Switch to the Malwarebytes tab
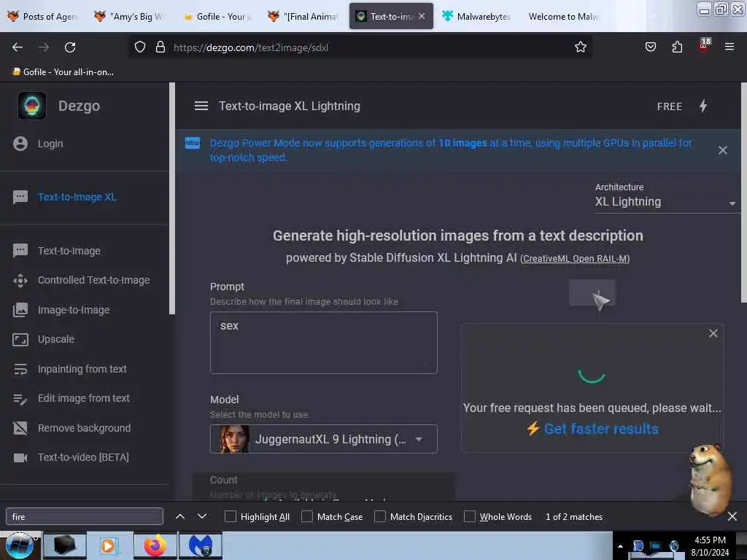This screenshot has width=747, height=560. [477, 17]
